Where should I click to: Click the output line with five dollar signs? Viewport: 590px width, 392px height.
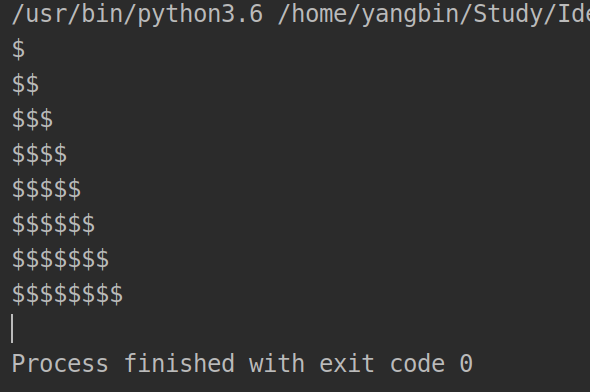click(x=46, y=189)
